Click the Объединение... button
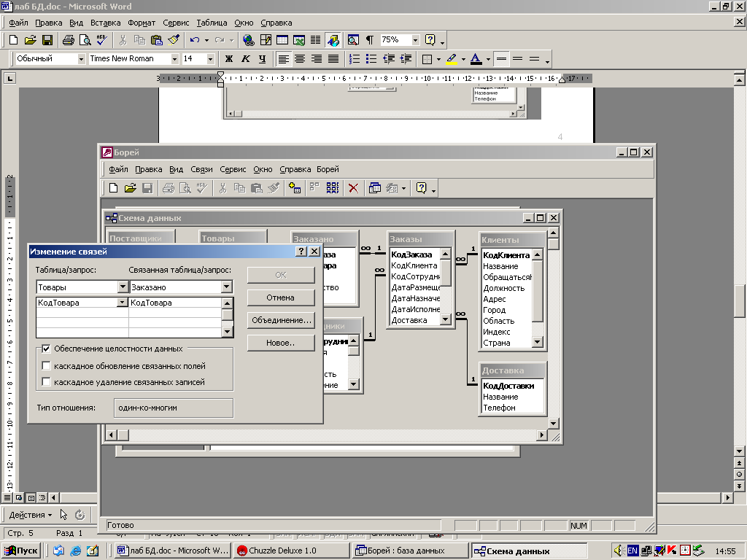 point(281,321)
